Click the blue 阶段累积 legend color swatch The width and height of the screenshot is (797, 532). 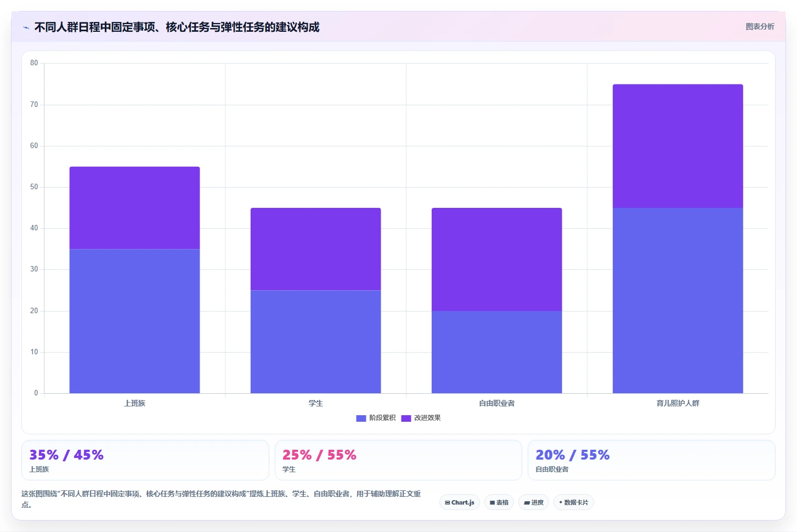(x=361, y=418)
